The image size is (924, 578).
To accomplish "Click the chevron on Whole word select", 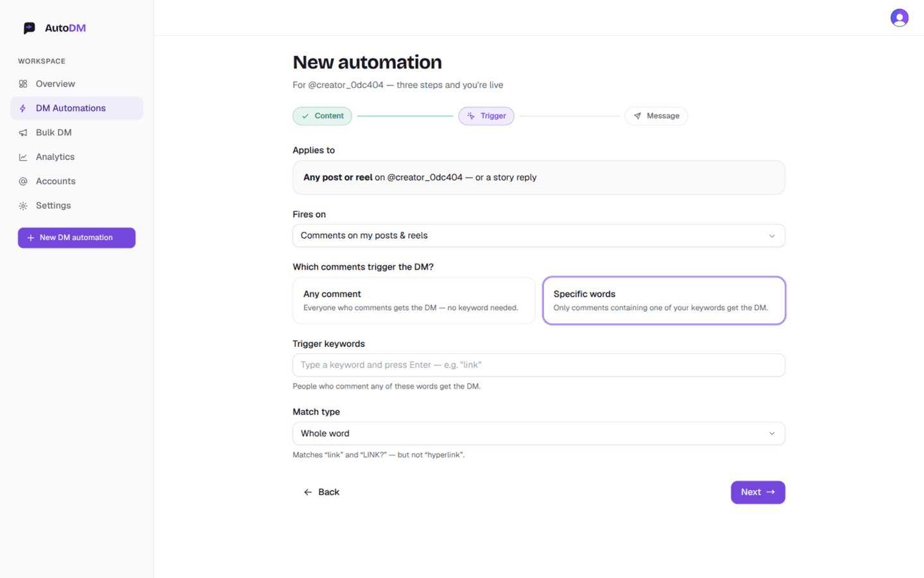I will pos(772,433).
